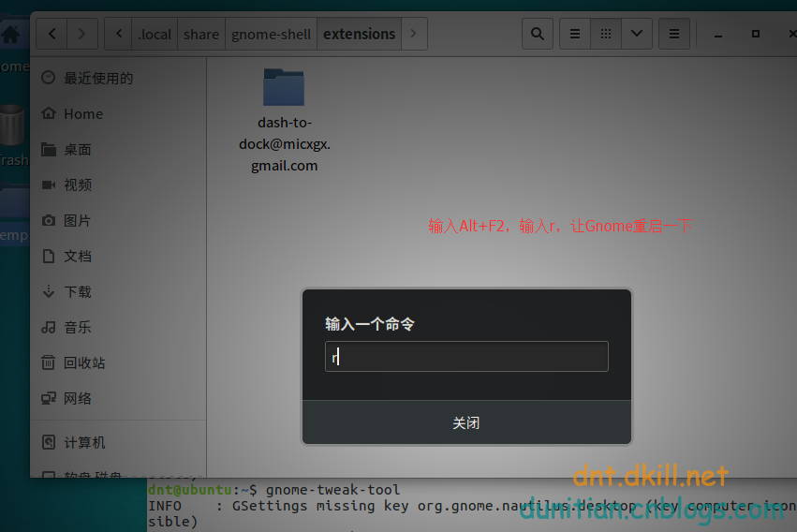Image resolution: width=797 pixels, height=532 pixels.
Task: Click the Trash desktop icon
Action: pos(14,135)
